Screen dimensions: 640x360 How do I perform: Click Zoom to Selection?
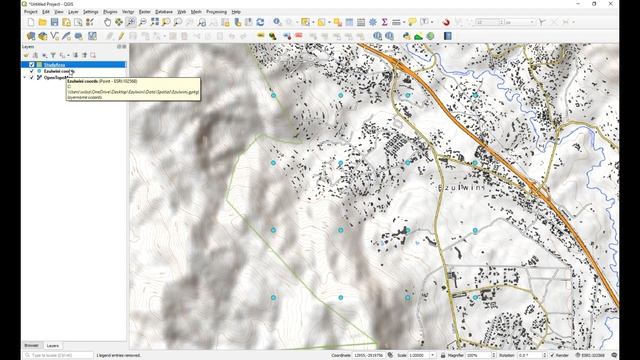[166, 22]
